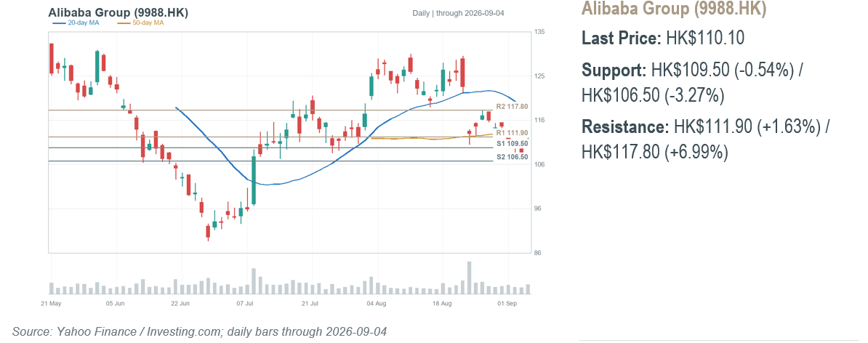The image size is (868, 343).
Task: Click the tall green candlestick near 07 Jul
Action: click(254, 180)
